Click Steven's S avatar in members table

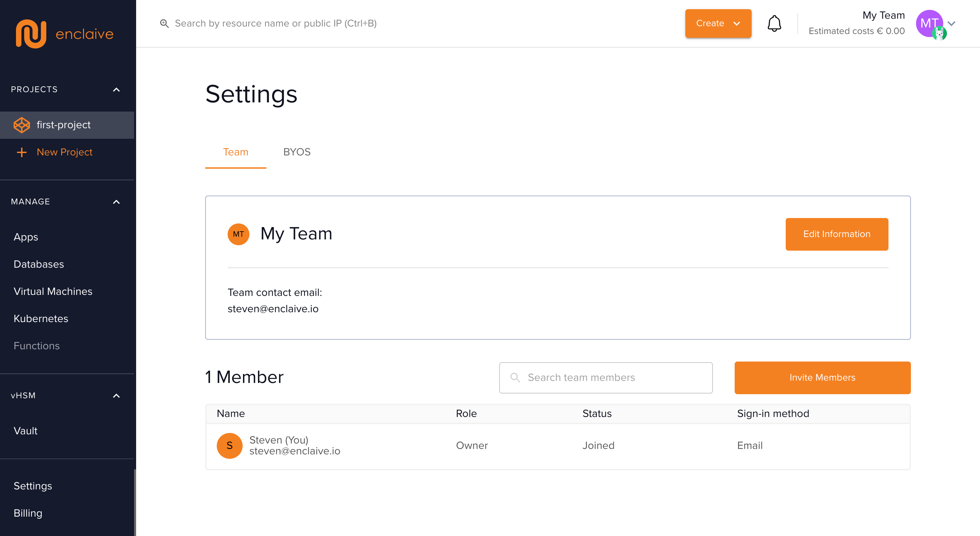tap(229, 446)
